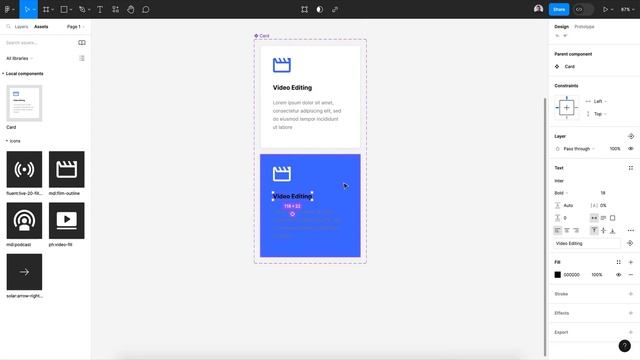
Task: Click the Search assets field
Action: (x=40, y=42)
